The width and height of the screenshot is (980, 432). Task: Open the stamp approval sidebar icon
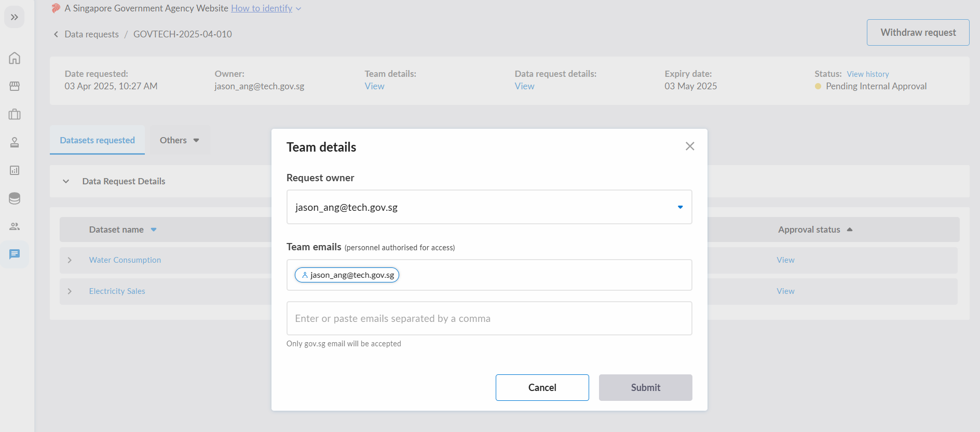click(15, 142)
